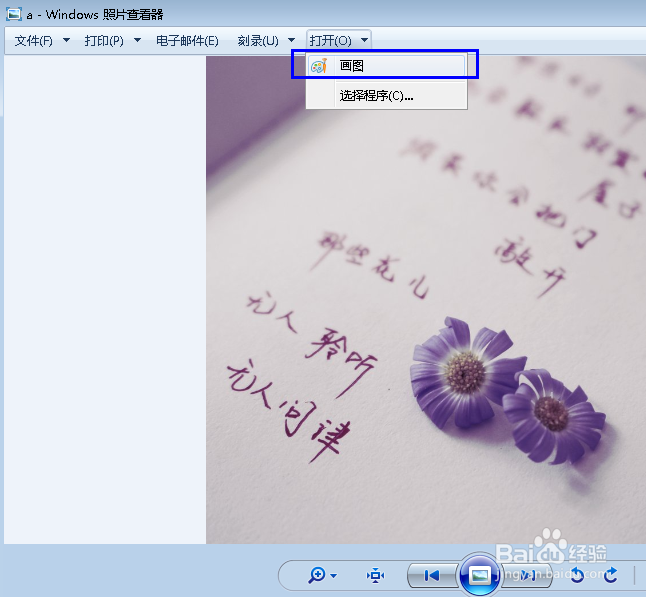Expand the 刻录(U) dropdown arrow
The width and height of the screenshot is (646, 597).
click(x=291, y=40)
